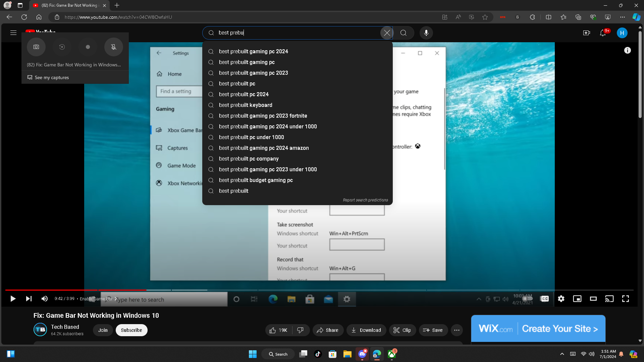Choose suggestion 'best prebuilt gaming pc 2023'
The width and height of the screenshot is (644, 362).
297,73
